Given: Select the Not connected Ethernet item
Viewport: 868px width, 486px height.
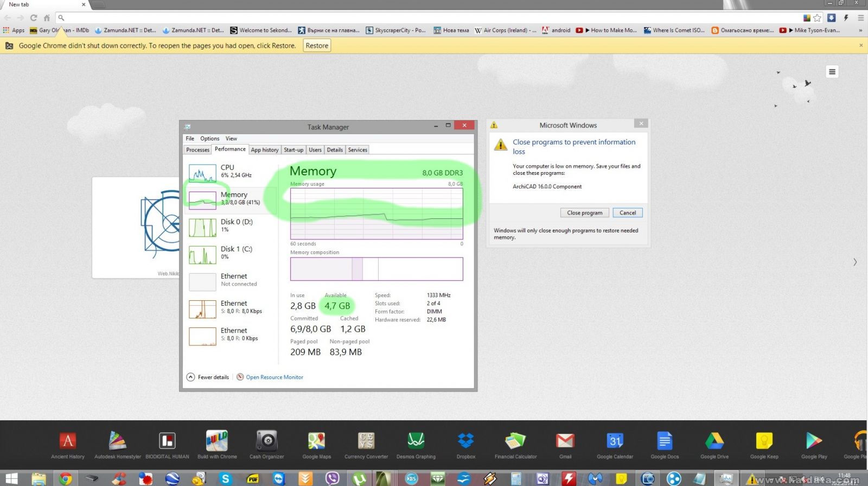Looking at the screenshot, I should coord(231,281).
